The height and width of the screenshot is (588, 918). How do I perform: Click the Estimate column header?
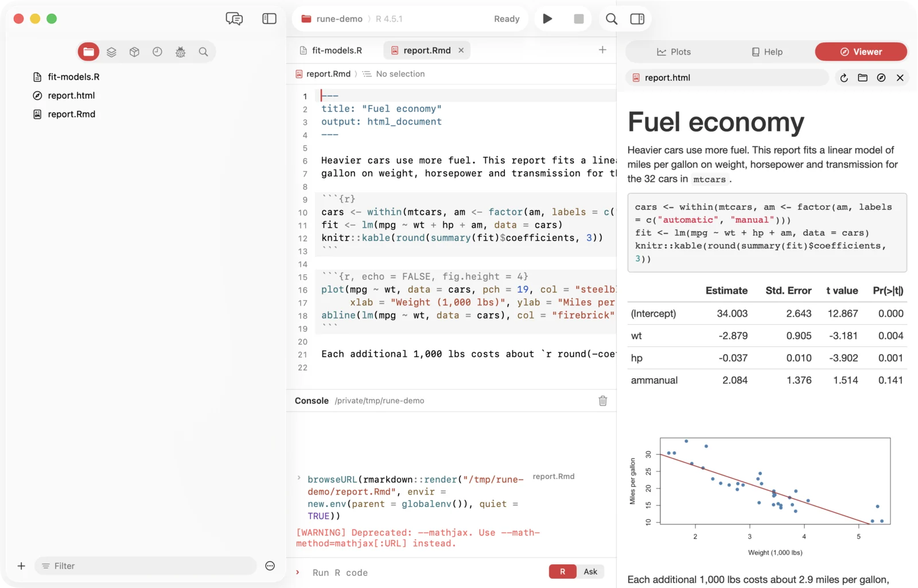coord(726,291)
